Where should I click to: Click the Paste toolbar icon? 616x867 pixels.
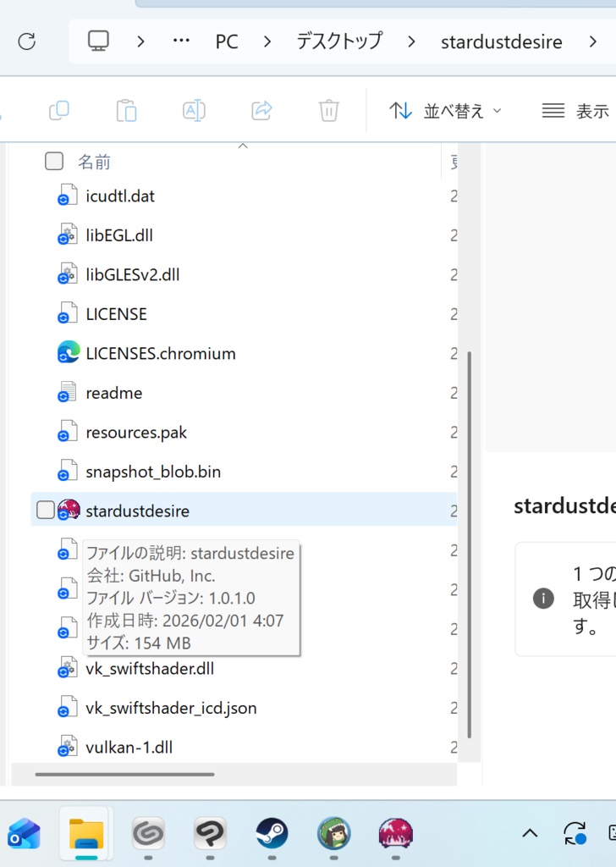coord(127,111)
